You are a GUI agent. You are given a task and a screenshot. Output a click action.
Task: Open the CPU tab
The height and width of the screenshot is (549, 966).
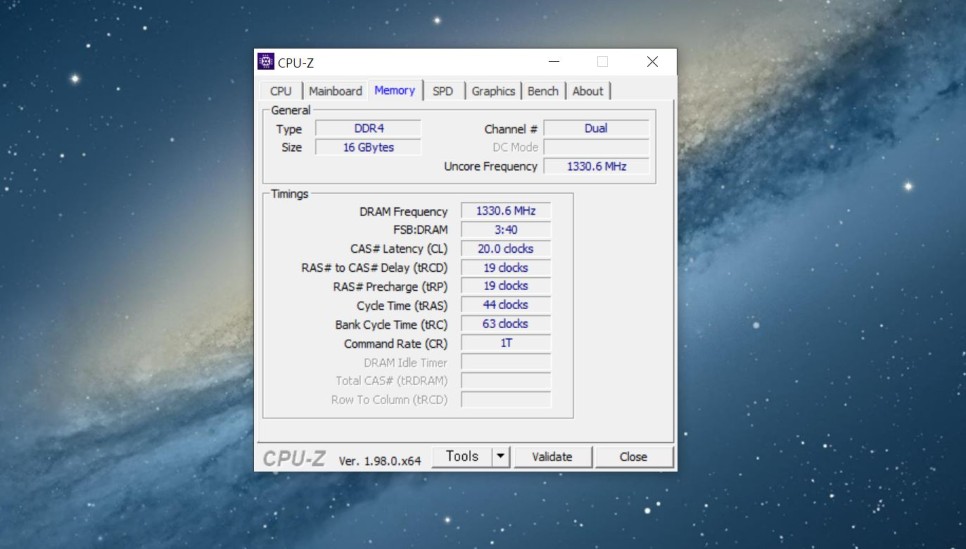coord(280,91)
